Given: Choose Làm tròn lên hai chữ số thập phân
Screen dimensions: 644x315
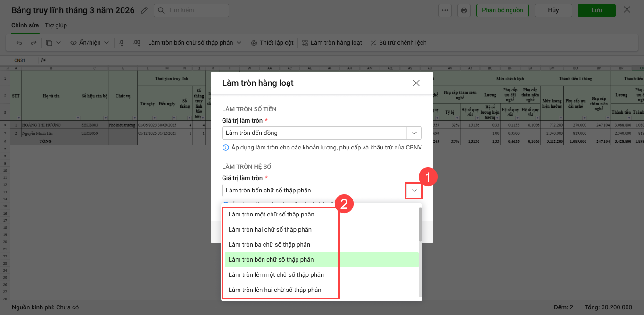Looking at the screenshot, I should coord(274,290).
